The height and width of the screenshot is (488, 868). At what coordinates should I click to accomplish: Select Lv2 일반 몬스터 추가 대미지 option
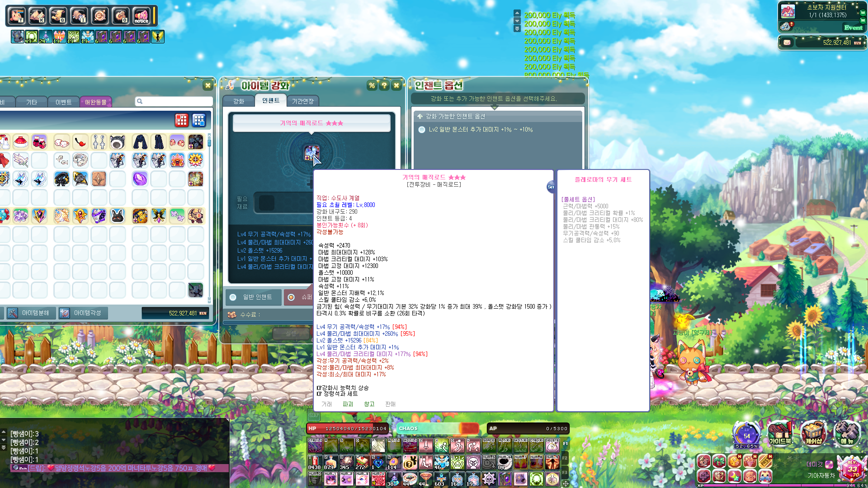(x=422, y=130)
